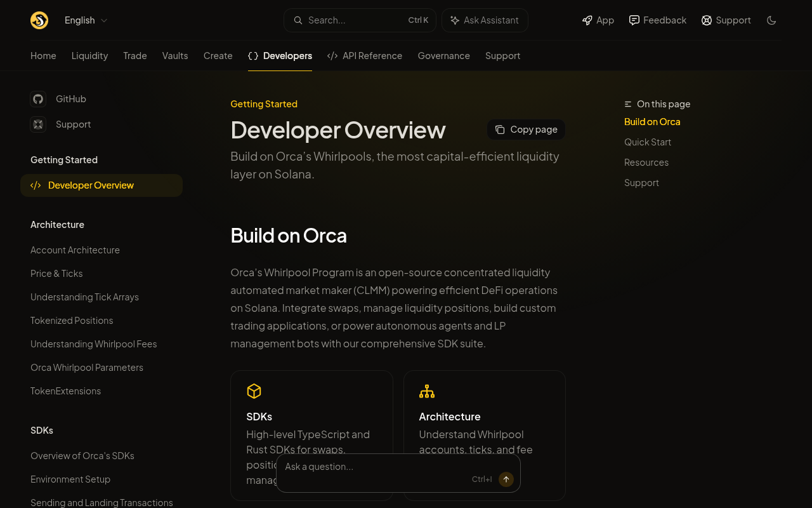Viewport: 812px width, 508px height.
Task: Switch to the Trade tab
Action: click(135, 56)
